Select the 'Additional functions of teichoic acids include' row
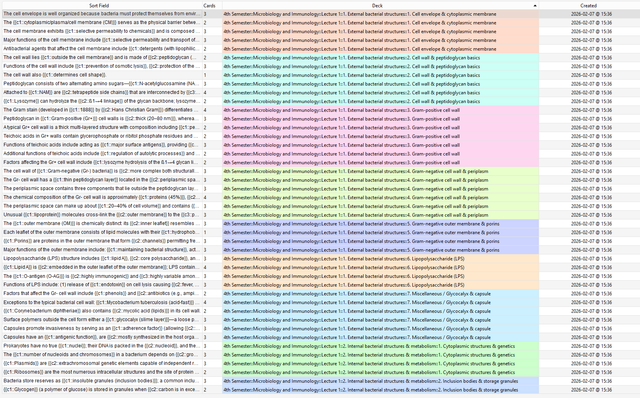 pyautogui.click(x=320, y=154)
